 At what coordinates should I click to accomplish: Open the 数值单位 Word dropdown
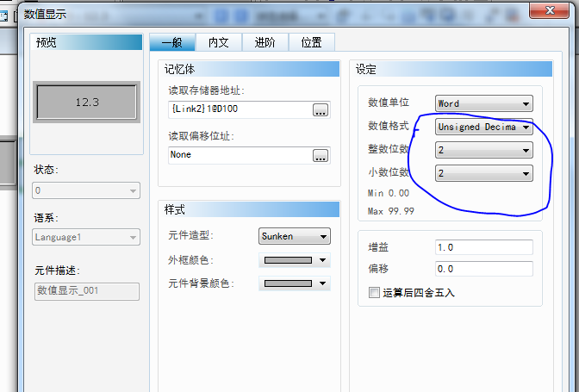point(483,103)
